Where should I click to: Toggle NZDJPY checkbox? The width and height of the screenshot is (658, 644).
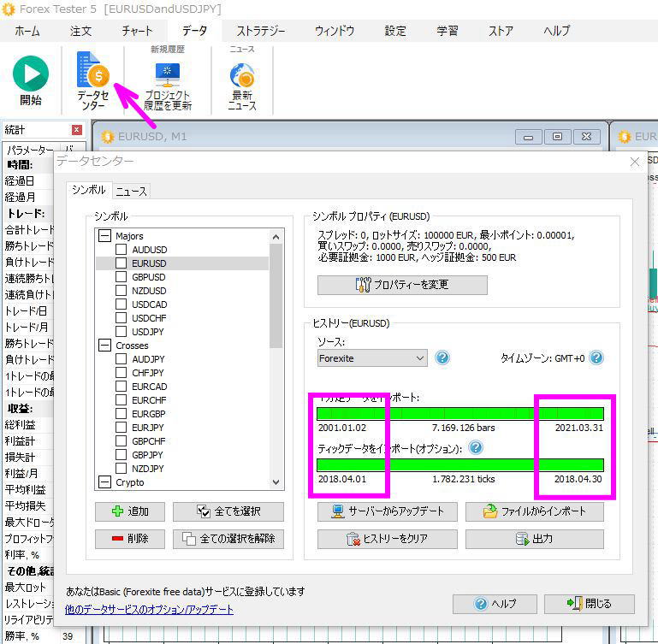coord(122,468)
